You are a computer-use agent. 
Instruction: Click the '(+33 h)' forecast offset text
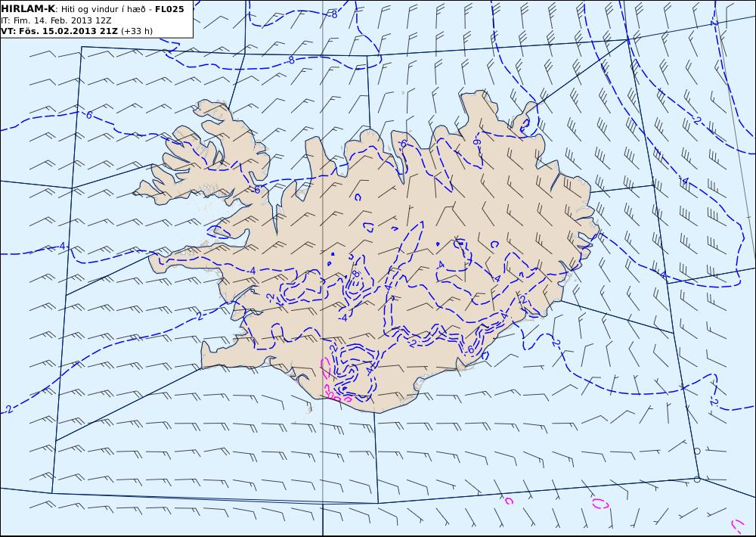(136, 31)
